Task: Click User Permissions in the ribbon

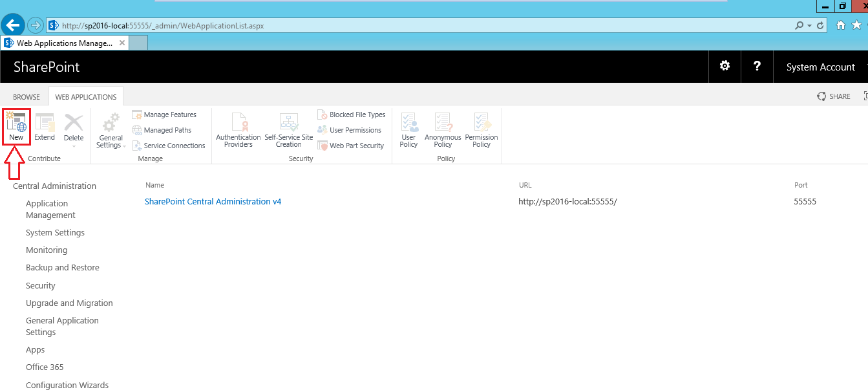Action: click(350, 130)
